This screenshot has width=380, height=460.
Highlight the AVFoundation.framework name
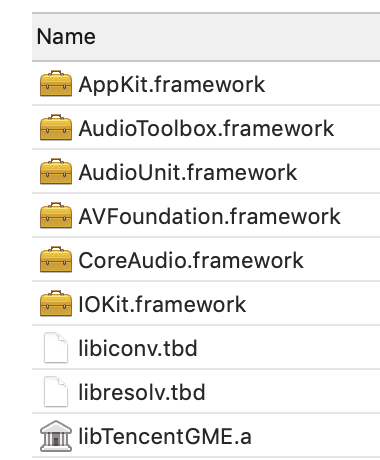tap(209, 216)
